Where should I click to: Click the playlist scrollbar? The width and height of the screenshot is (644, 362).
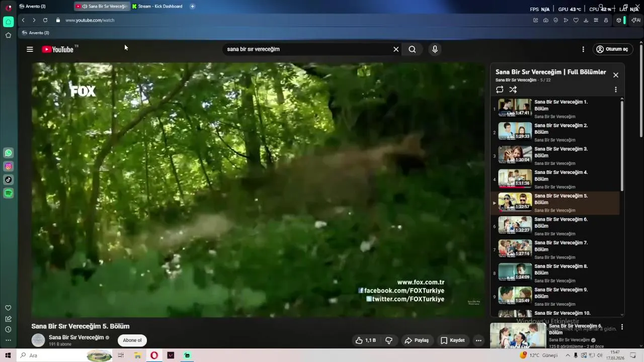point(622,146)
